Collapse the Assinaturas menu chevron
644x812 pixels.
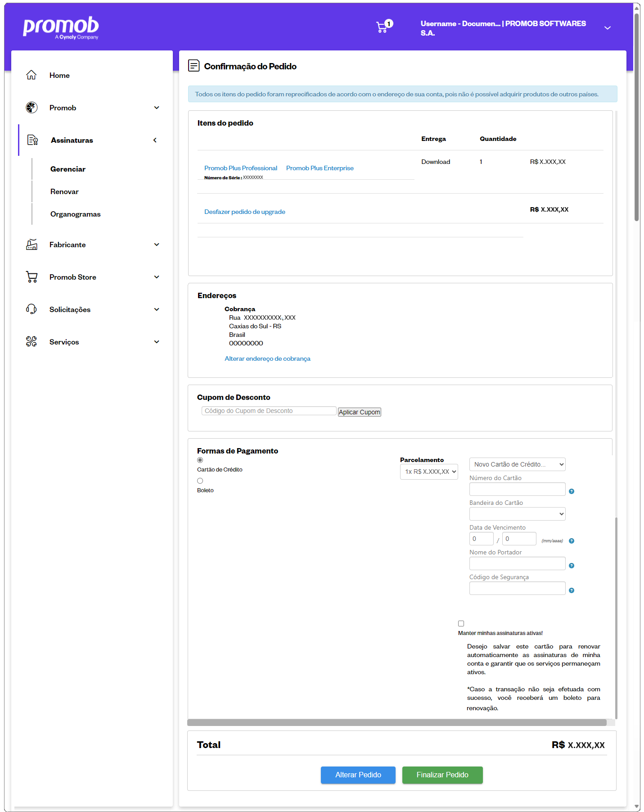tap(155, 140)
